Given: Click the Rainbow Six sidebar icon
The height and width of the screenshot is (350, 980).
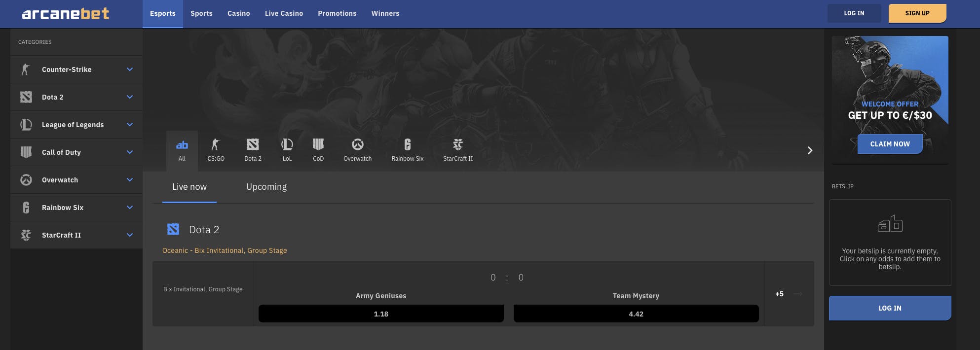Looking at the screenshot, I should (26, 208).
